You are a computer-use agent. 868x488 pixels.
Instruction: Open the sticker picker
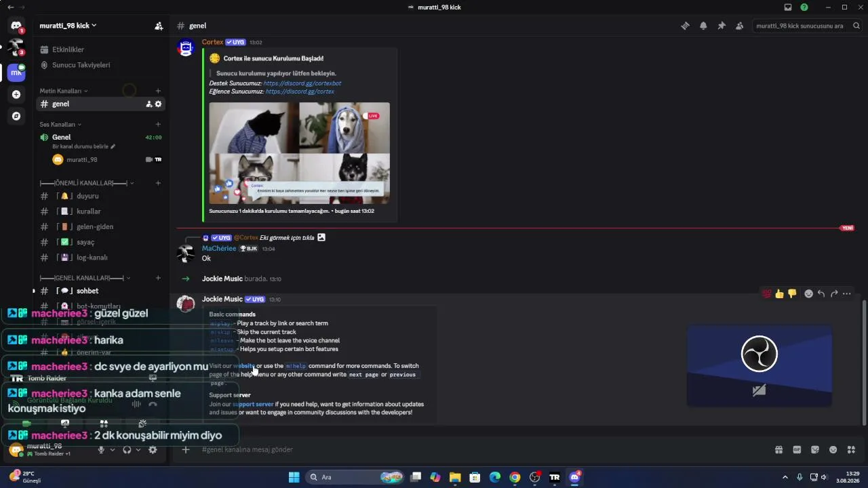[815, 449]
